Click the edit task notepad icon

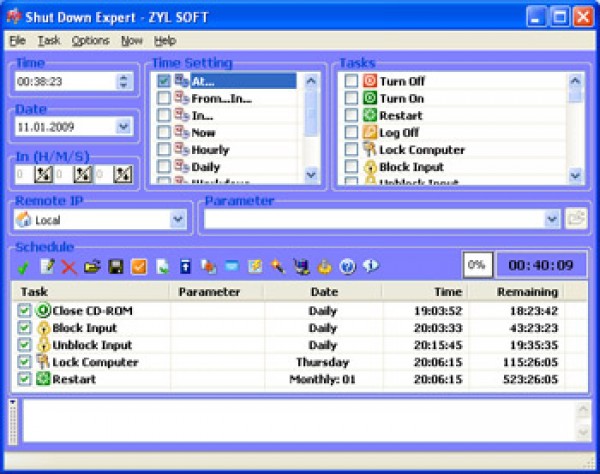pos(47,266)
